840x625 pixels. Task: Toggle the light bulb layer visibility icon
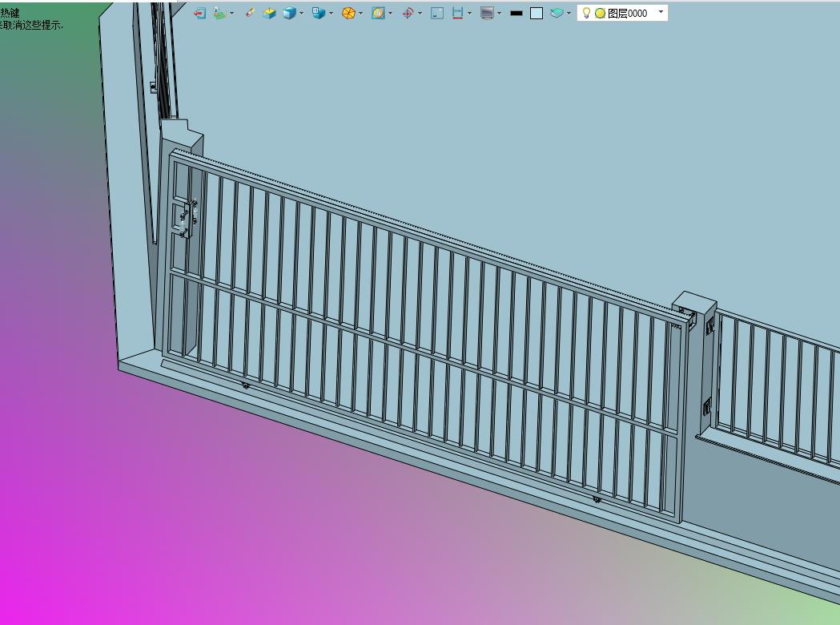click(586, 12)
